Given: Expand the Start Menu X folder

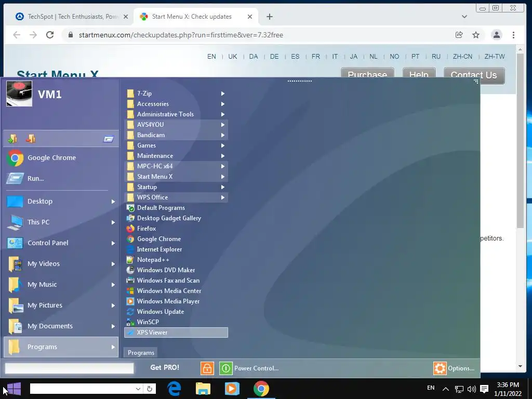Looking at the screenshot, I should pos(176,177).
